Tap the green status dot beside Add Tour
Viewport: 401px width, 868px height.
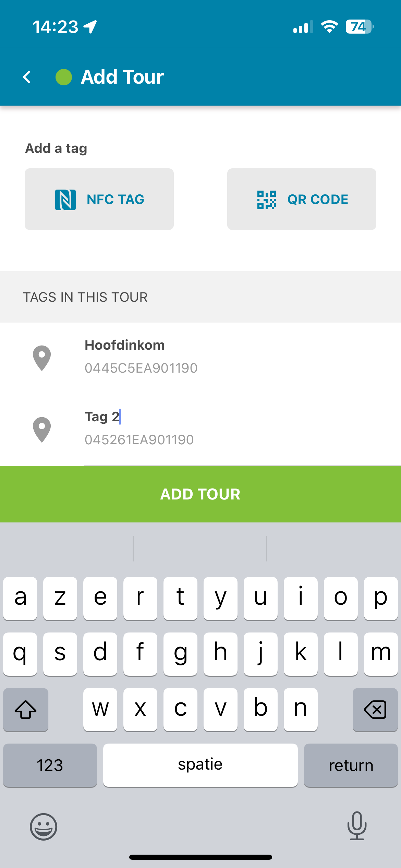point(64,77)
